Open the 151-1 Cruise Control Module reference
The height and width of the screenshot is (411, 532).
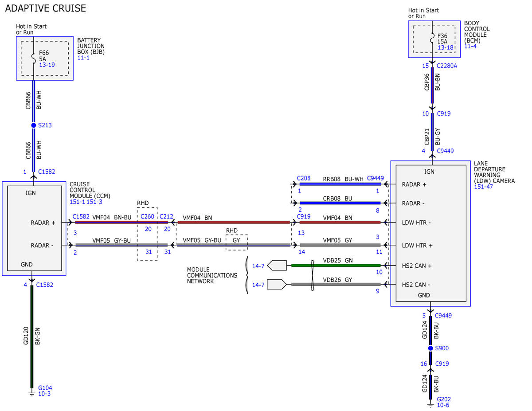77,202
